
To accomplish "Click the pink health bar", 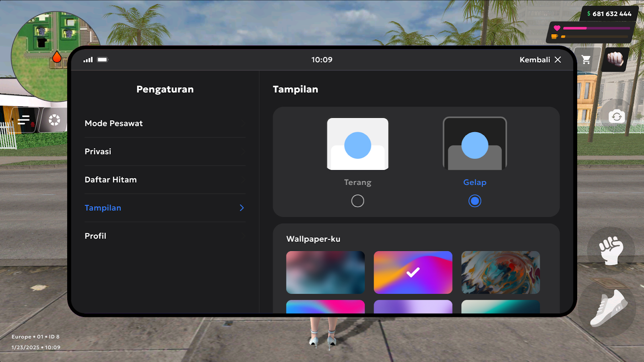I will (597, 28).
